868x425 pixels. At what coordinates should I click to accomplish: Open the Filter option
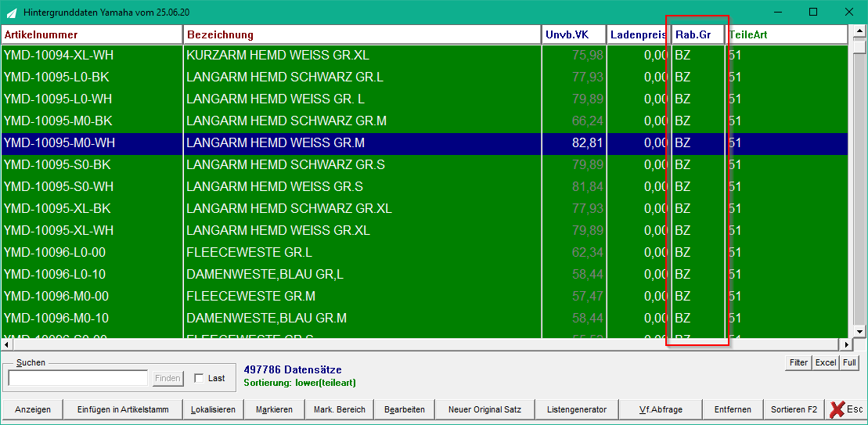[x=799, y=363]
